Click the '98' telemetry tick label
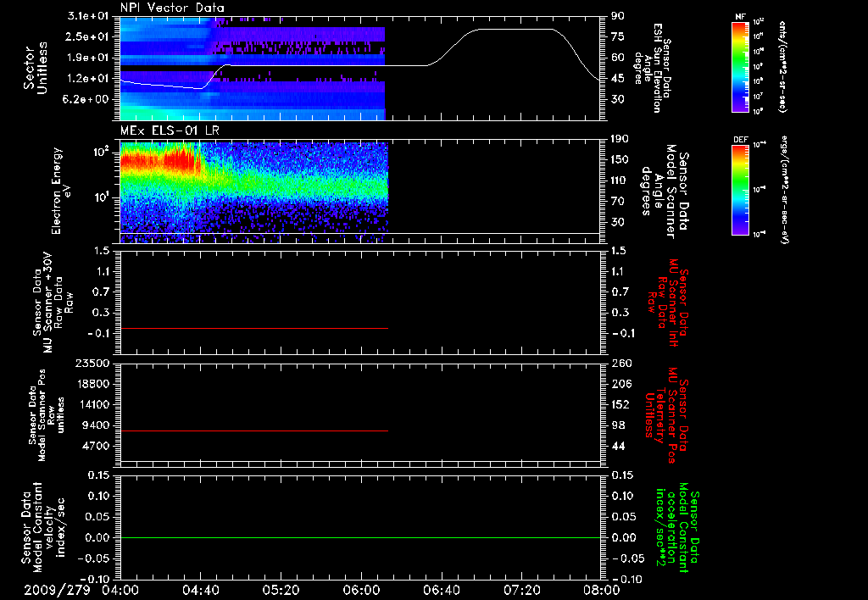868x600 pixels. coord(618,425)
